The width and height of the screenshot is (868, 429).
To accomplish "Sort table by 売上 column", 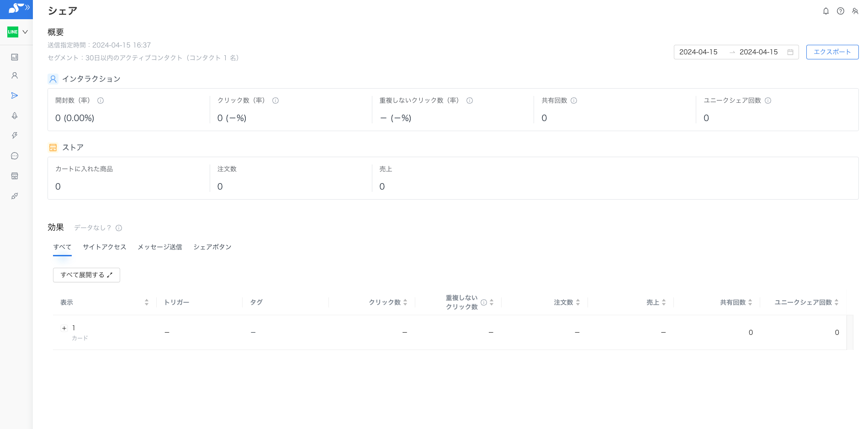I will 664,302.
